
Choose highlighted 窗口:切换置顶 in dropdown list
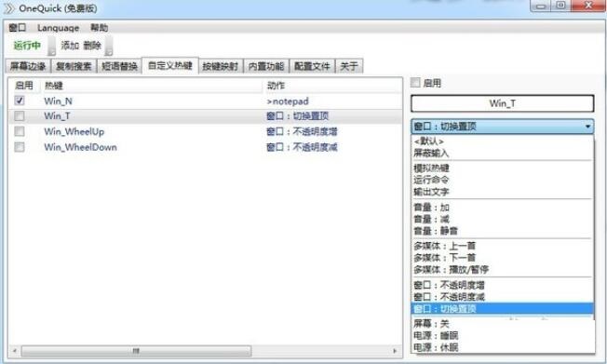click(x=502, y=309)
